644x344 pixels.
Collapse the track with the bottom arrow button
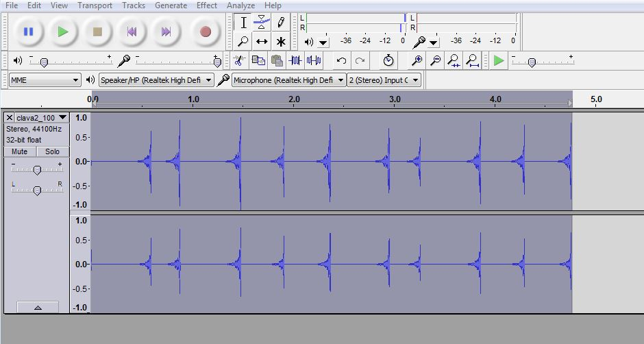[x=37, y=307]
